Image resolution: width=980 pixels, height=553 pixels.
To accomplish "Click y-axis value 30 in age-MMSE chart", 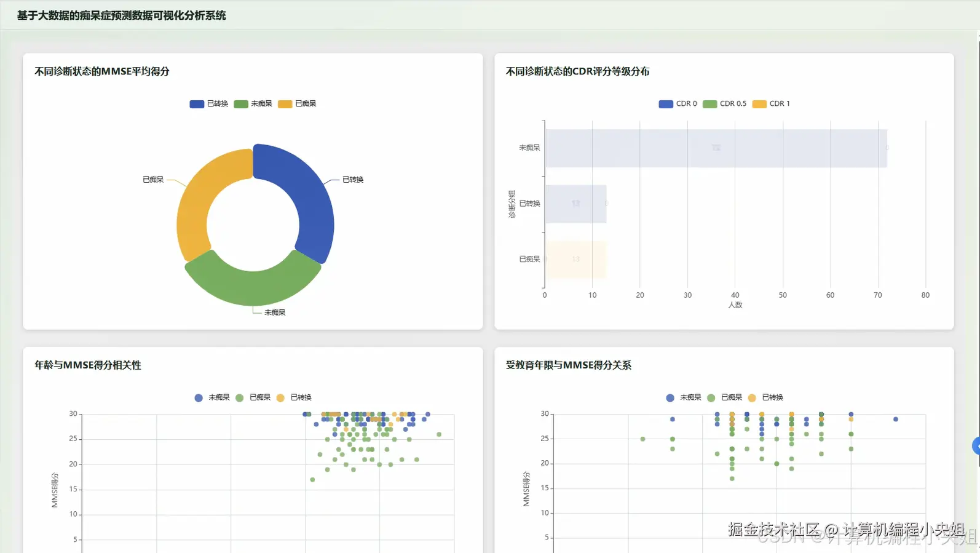I will [73, 414].
